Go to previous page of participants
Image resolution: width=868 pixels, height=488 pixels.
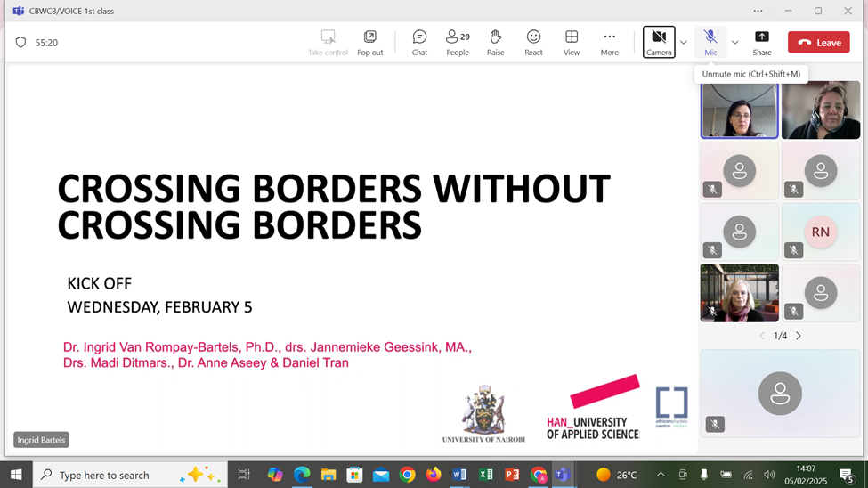tap(762, 336)
